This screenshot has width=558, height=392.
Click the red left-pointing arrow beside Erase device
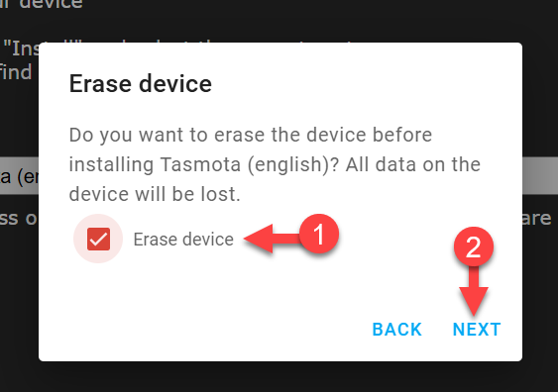click(x=272, y=239)
